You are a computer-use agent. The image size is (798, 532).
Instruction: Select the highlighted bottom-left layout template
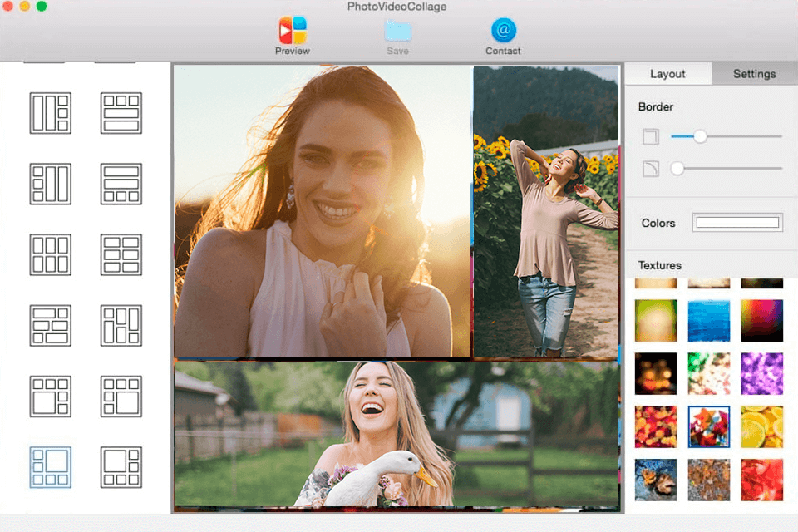[x=50, y=467]
